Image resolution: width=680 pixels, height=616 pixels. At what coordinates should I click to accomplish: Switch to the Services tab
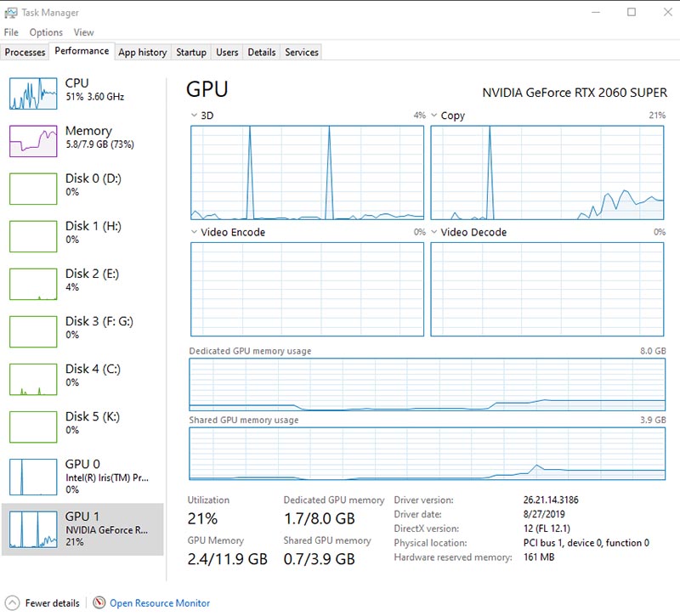point(302,52)
